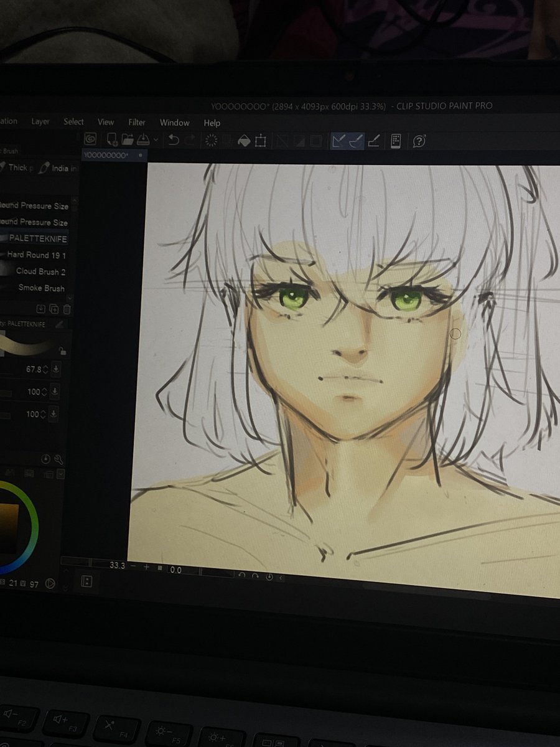
Task: Close the YOOOOOOOO* canvas tab
Action: pos(141,155)
